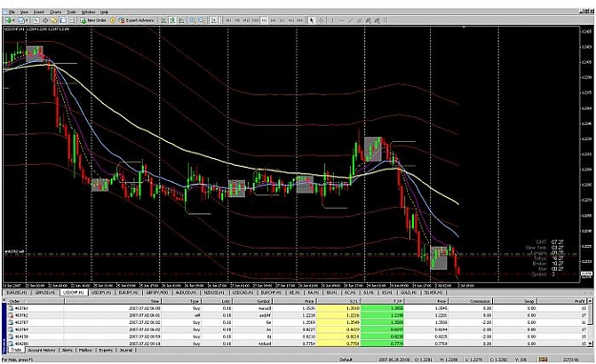Click the connection status indicator in status bar
Screen dimensions: 596x364
[x=544, y=358]
